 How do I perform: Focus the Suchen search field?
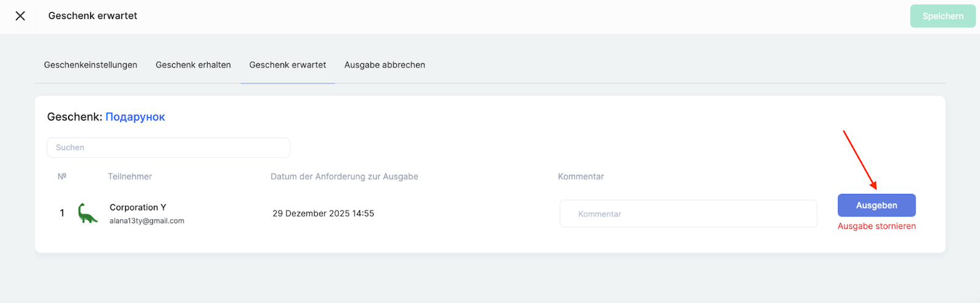[168, 148]
